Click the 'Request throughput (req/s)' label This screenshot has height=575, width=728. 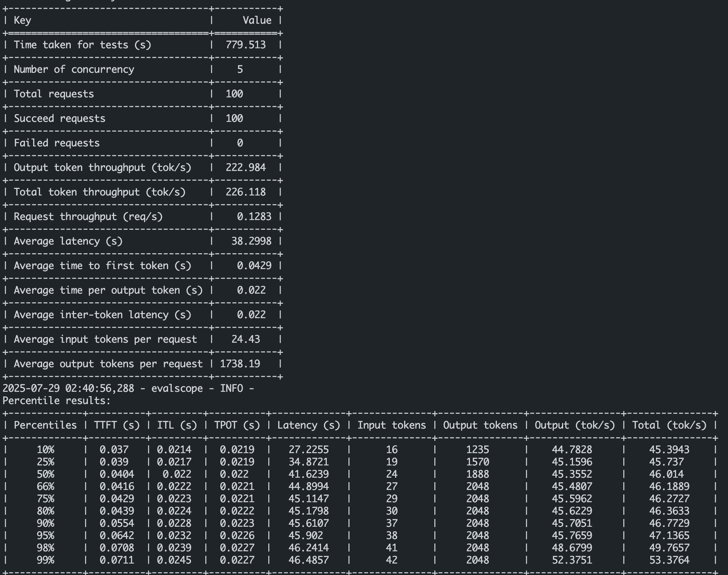pos(88,217)
